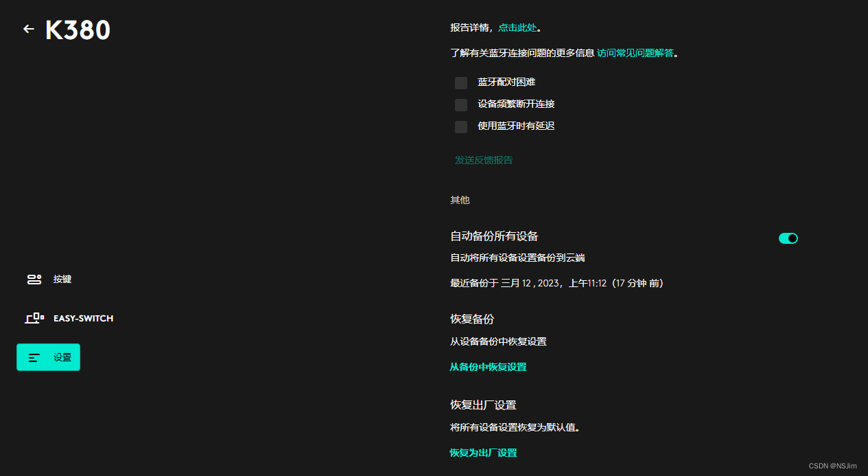Viewport: 868px width, 476px height.
Task: Click the 最近备份于 timestamp text
Action: [556, 283]
